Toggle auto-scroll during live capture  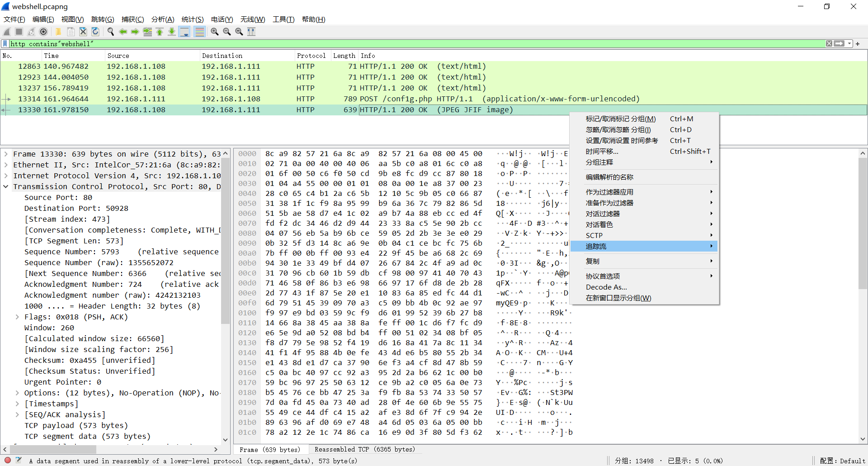[x=184, y=32]
